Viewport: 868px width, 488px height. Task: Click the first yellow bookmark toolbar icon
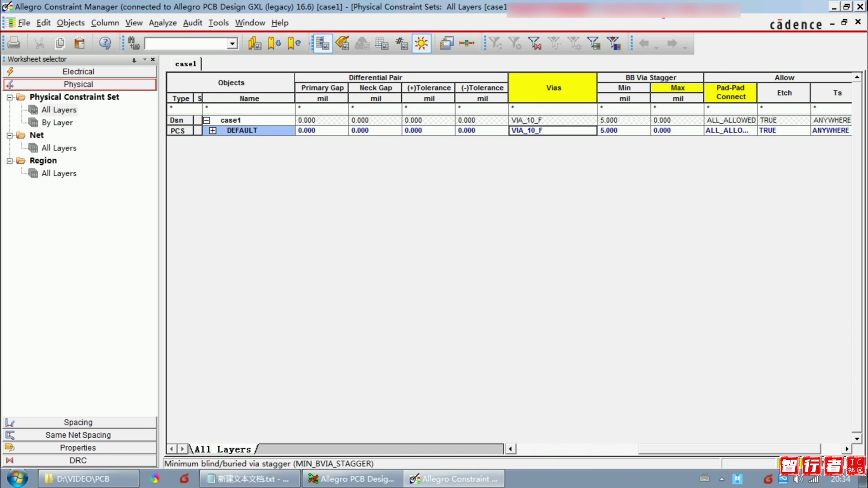255,43
